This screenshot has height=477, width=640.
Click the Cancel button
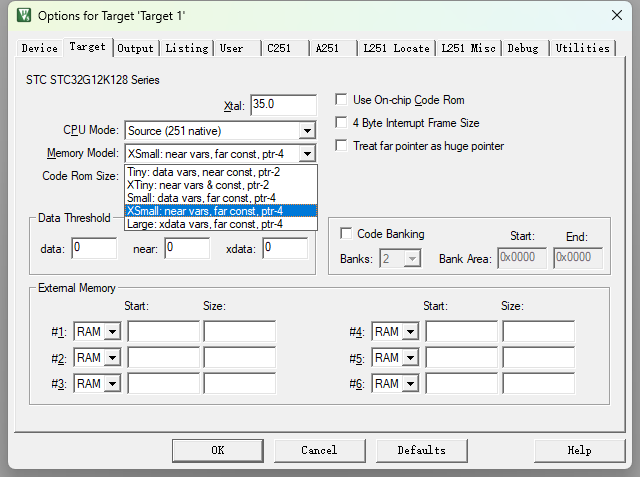click(320, 450)
